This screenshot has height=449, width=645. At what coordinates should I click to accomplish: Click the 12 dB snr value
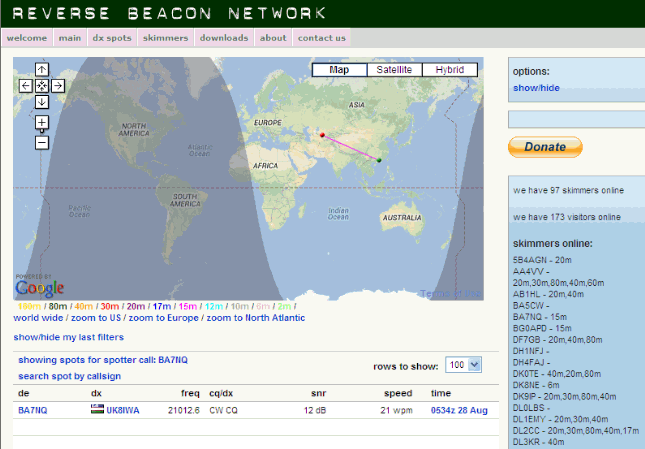pyautogui.click(x=315, y=410)
